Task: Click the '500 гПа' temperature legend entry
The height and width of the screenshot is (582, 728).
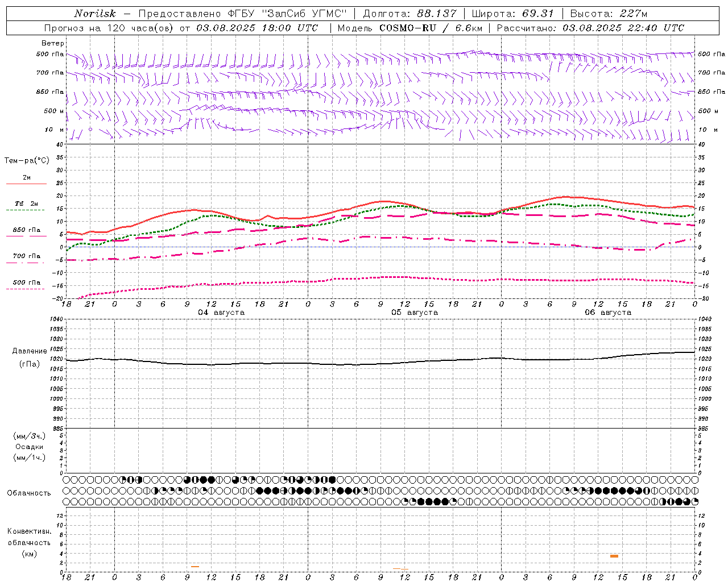Action: coord(27,282)
